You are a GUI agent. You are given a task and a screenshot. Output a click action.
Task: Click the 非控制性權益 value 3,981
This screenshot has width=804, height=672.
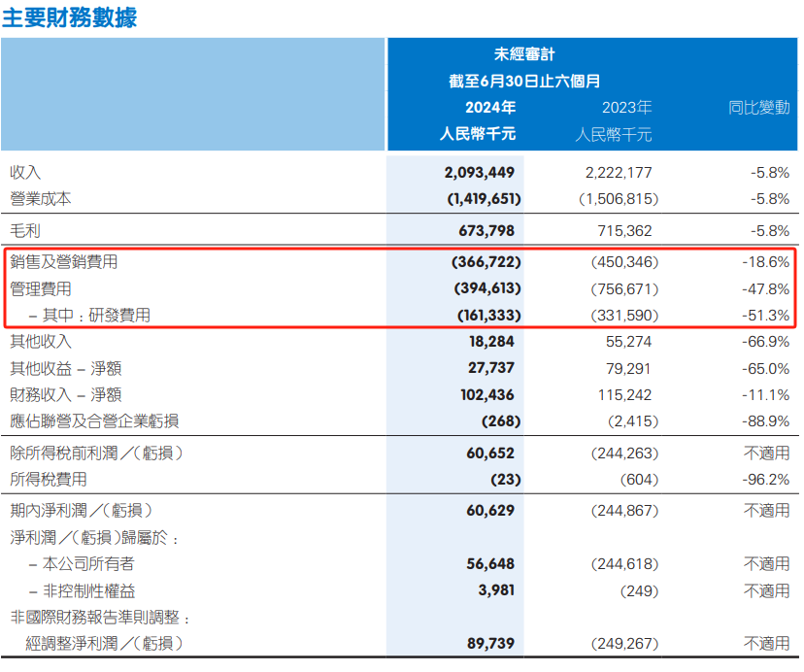[495, 589]
